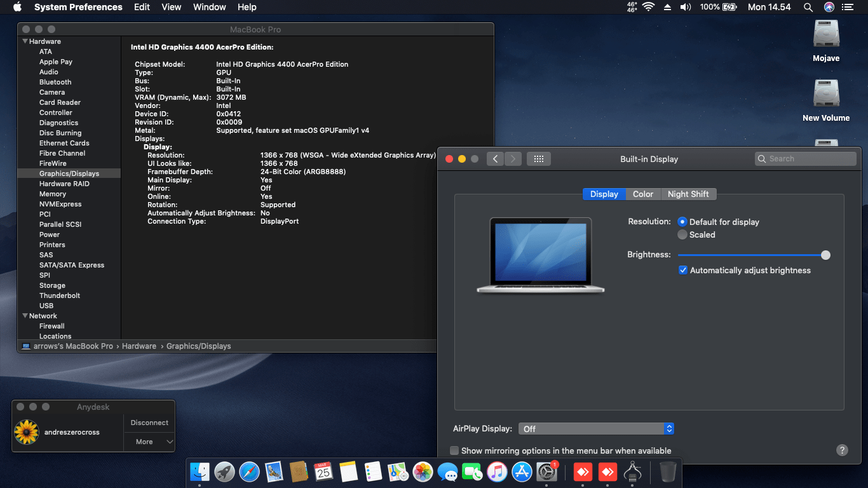Open Maps from the Dock
This screenshot has width=868, height=488.
pos(398,472)
